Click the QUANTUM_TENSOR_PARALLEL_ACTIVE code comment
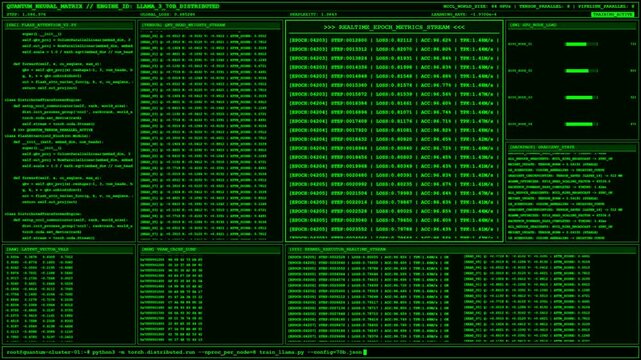This screenshot has width=641, height=360. 53,130
